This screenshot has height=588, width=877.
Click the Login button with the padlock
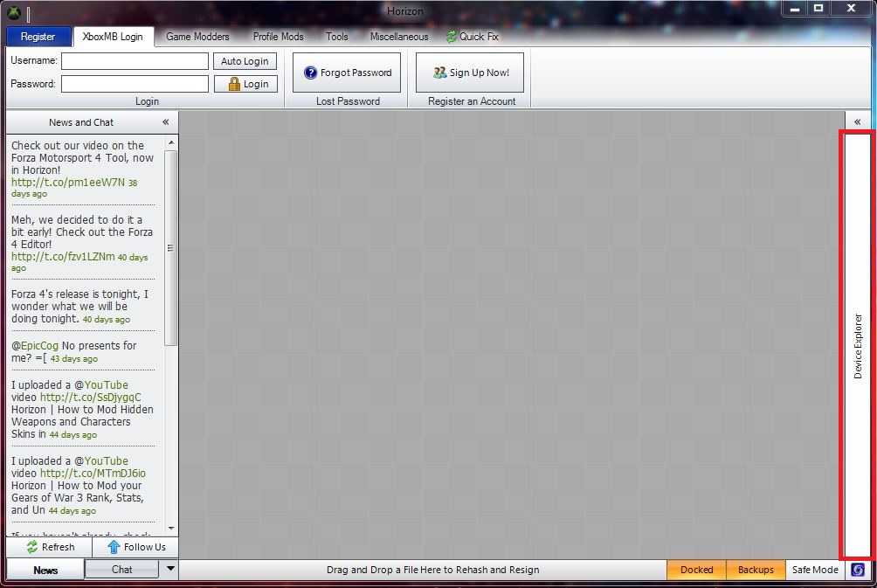coord(245,84)
